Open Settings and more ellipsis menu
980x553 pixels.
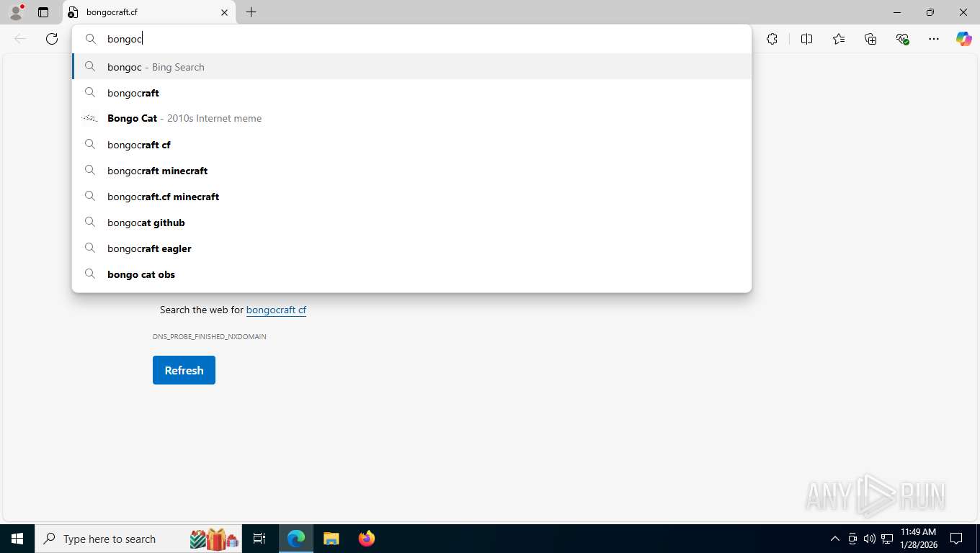click(x=934, y=39)
